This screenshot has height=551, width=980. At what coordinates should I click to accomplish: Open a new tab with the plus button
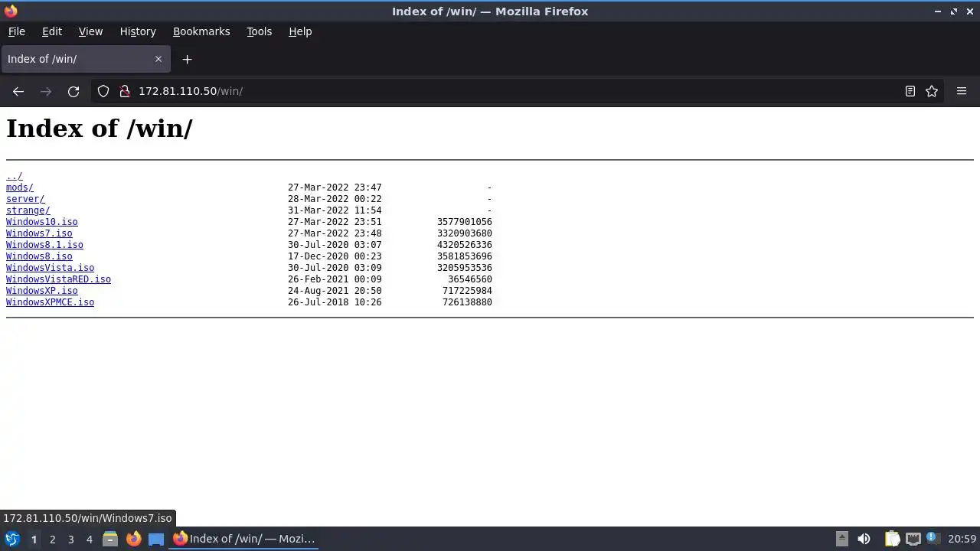click(x=187, y=59)
